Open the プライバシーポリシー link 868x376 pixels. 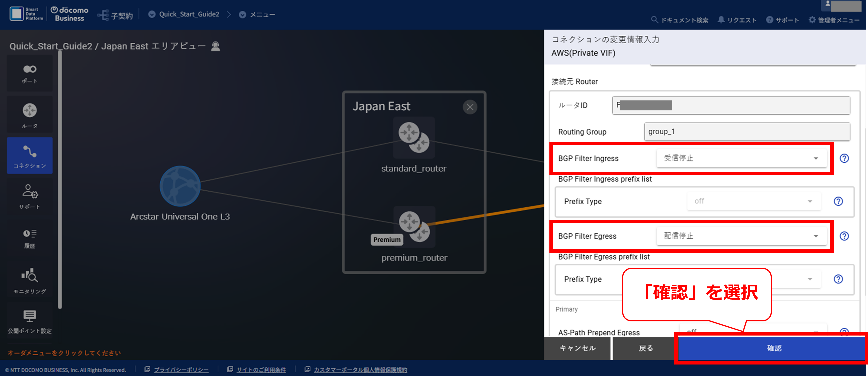181,370
